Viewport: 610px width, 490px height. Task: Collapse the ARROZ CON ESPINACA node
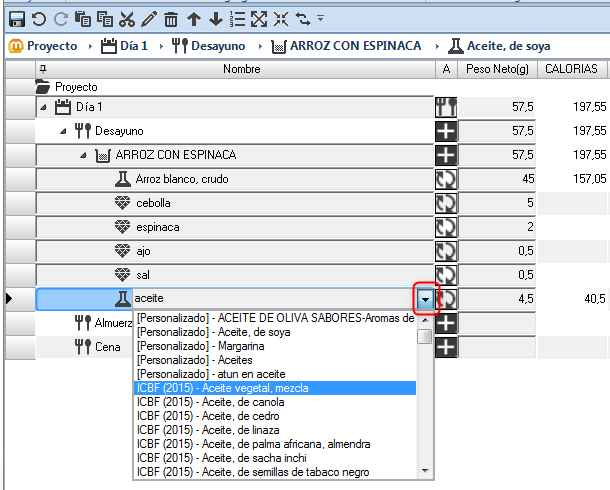[x=83, y=156]
